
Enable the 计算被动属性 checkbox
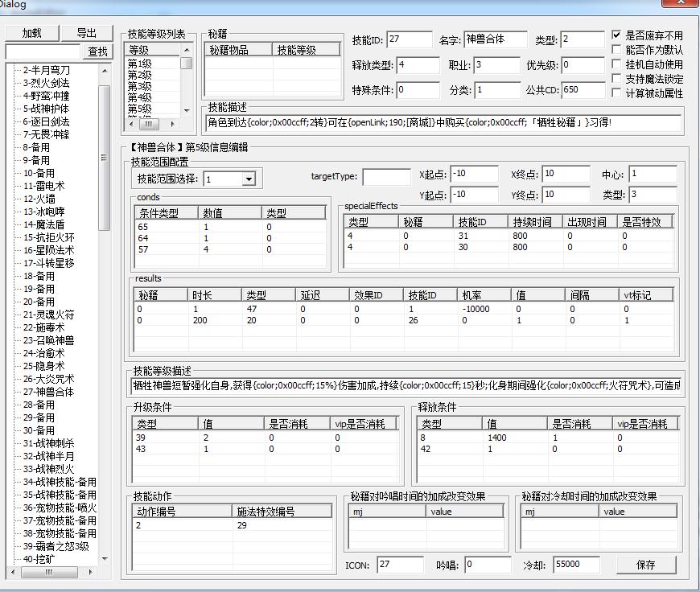click(616, 93)
